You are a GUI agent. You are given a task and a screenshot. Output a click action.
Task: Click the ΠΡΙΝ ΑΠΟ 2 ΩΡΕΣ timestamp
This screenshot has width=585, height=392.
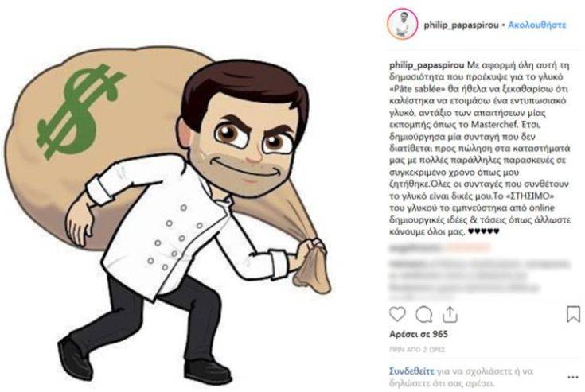(417, 350)
